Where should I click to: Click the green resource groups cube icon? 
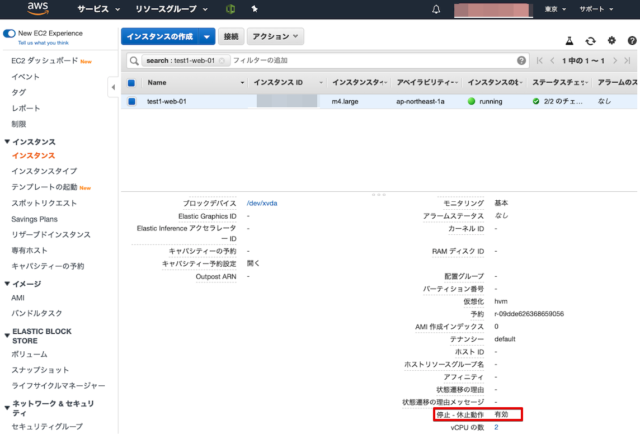(x=230, y=9)
